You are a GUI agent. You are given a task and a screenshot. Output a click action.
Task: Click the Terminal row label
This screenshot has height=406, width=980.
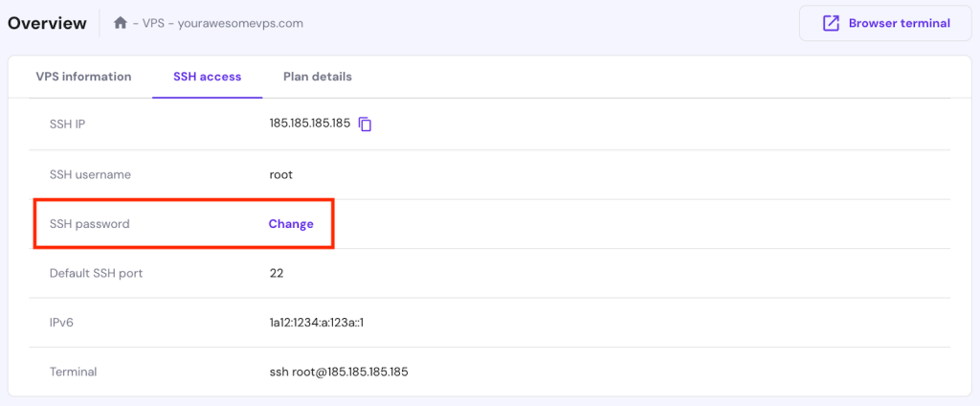click(x=74, y=372)
